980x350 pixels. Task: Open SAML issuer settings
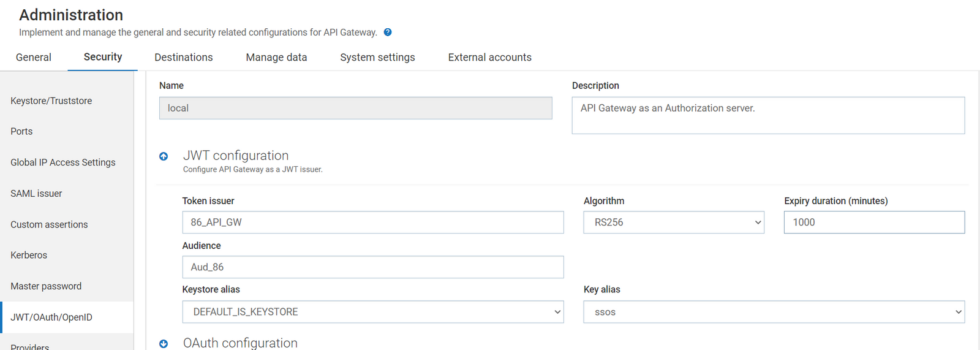36,194
